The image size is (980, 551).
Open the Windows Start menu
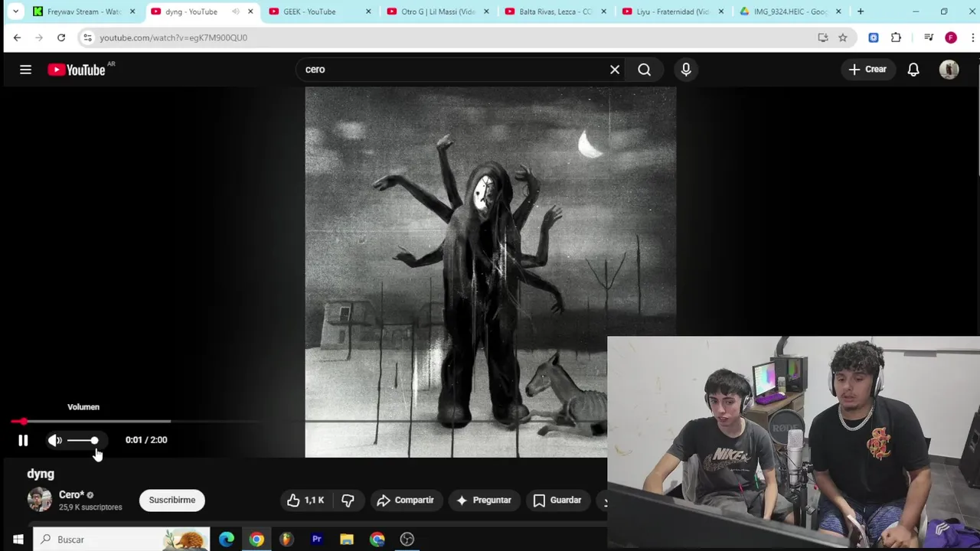tap(18, 540)
